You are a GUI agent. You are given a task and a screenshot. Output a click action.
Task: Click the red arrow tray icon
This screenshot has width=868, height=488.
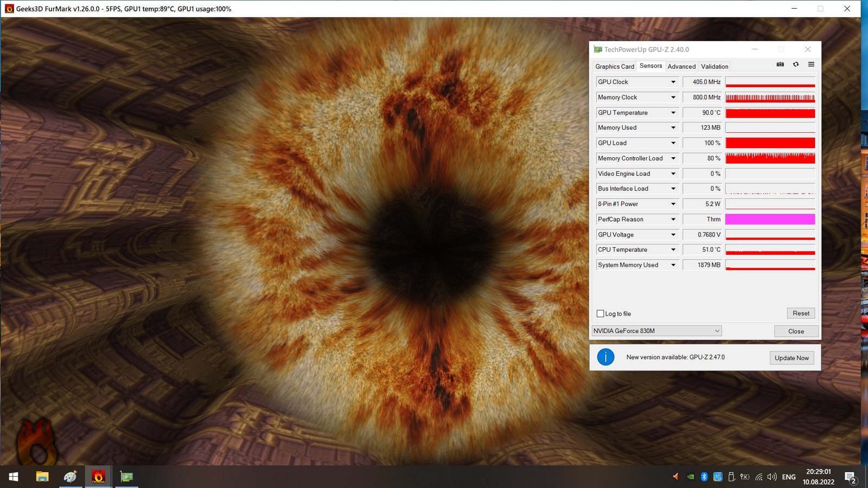pyautogui.click(x=676, y=477)
